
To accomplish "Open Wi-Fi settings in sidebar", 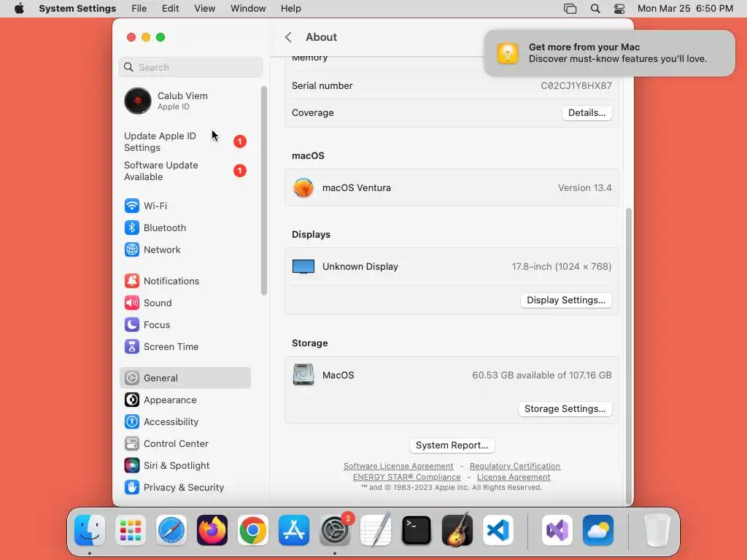I will 185,206.
